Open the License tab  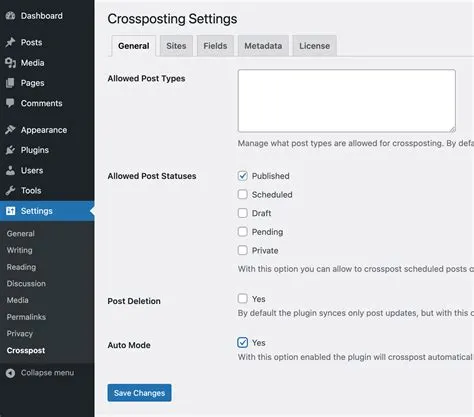tap(314, 46)
